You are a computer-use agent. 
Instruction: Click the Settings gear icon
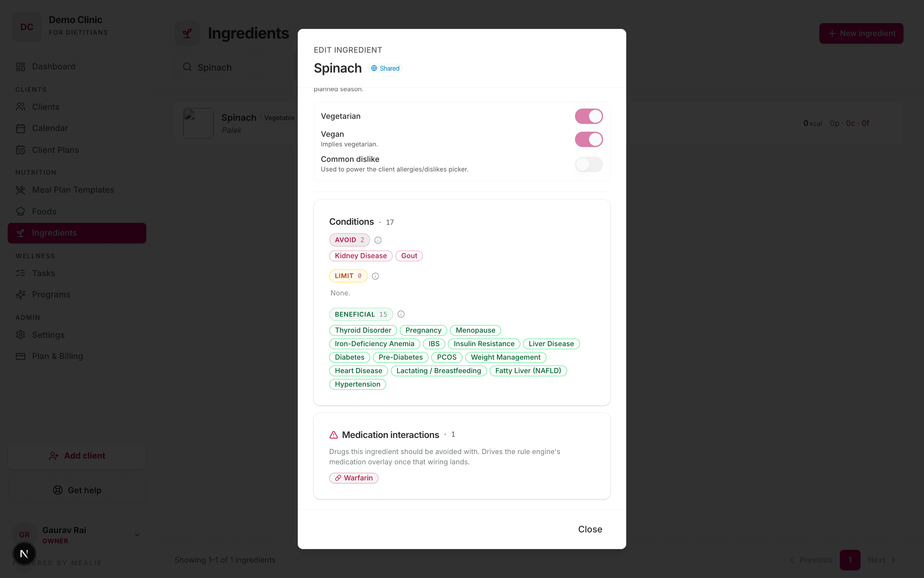click(21, 335)
